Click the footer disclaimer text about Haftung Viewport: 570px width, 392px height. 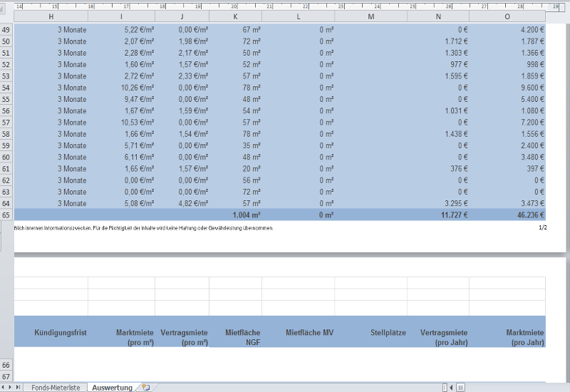144,228
